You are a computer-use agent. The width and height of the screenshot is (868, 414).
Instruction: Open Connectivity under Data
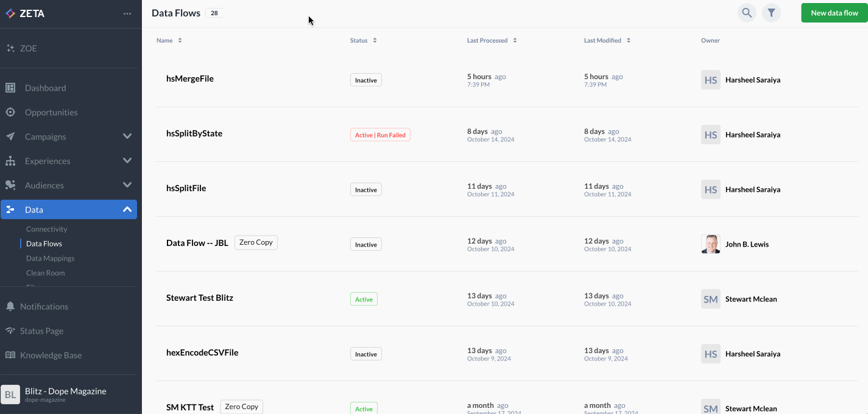tap(46, 229)
